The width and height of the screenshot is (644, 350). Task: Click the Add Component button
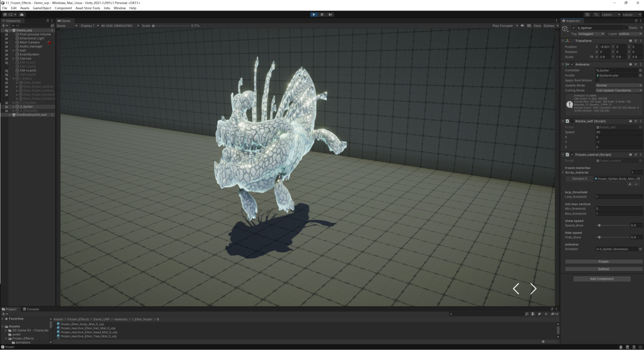602,279
